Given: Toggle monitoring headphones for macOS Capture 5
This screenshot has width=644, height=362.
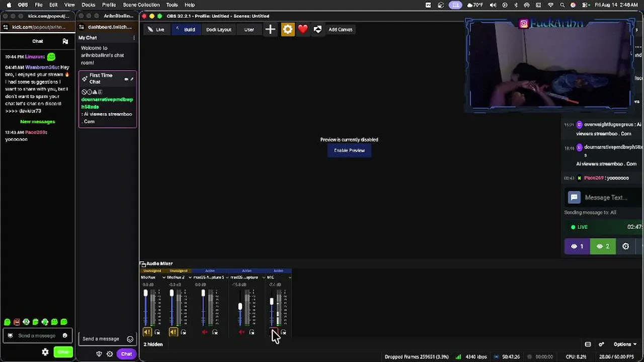Looking at the screenshot, I should 215,332.
